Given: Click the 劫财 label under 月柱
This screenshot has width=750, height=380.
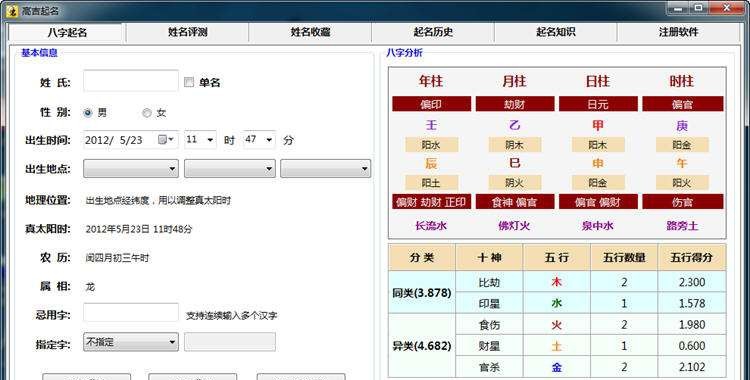Looking at the screenshot, I should (x=515, y=104).
